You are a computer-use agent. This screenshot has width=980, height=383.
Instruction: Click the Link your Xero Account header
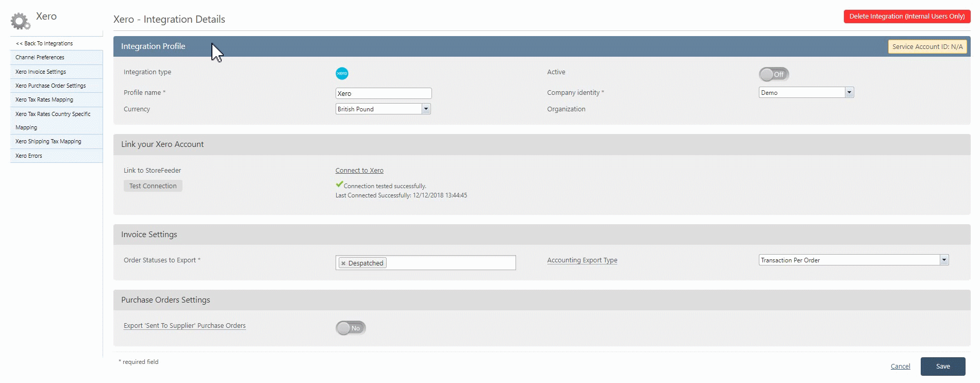(542, 144)
